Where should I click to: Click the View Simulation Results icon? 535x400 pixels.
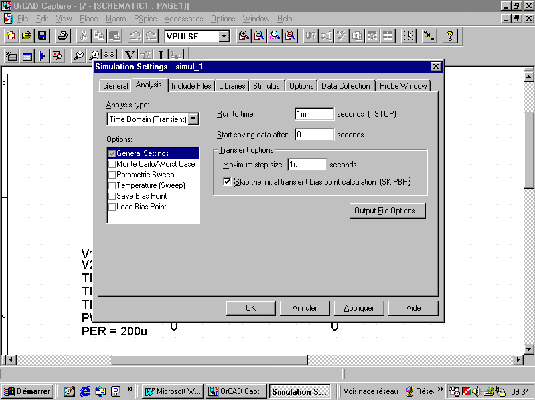(58, 56)
